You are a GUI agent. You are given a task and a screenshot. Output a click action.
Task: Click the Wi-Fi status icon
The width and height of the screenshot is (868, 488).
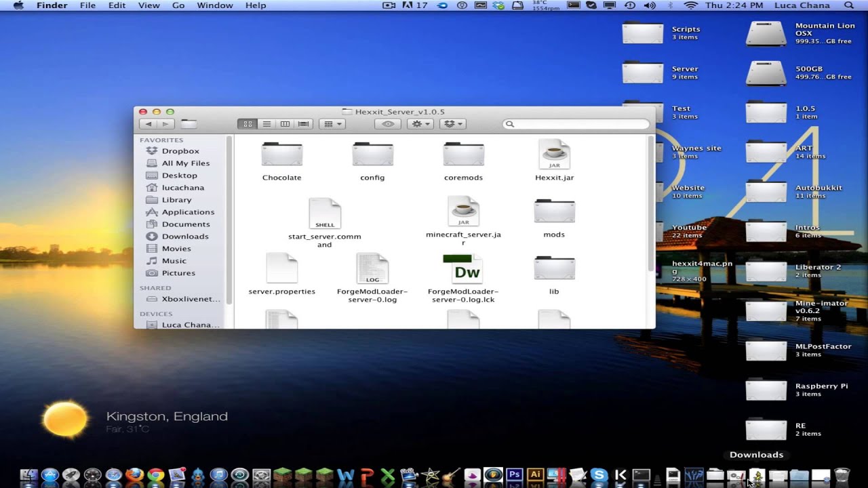click(x=691, y=5)
